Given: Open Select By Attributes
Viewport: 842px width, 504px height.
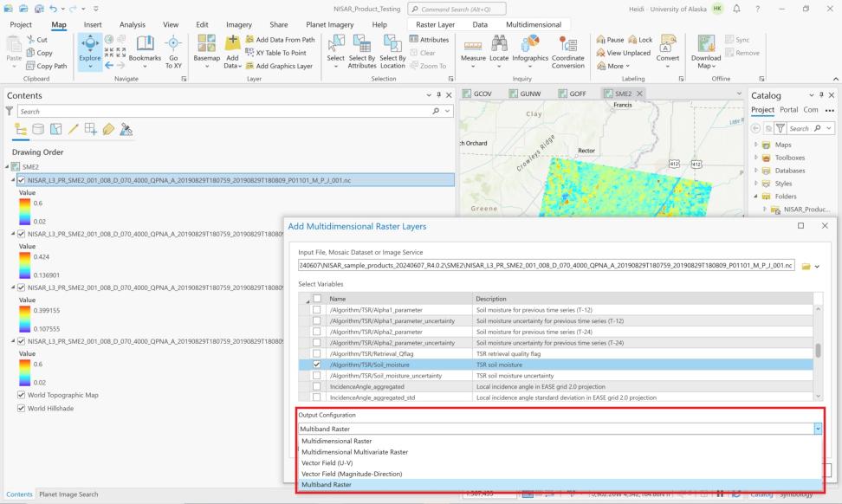Looking at the screenshot, I should [362, 52].
